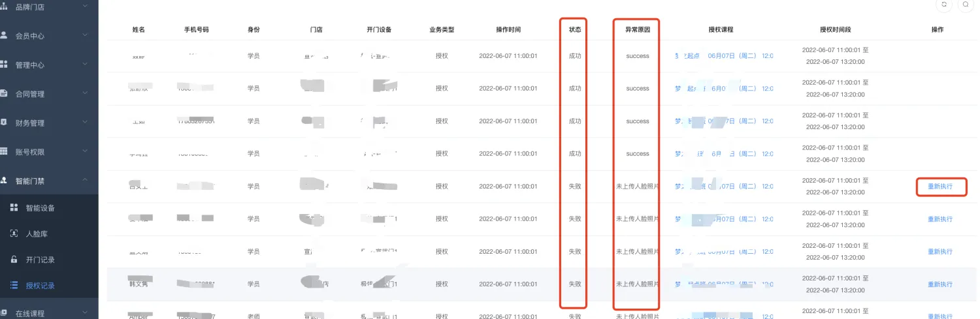Viewport: 980px width, 319px height.
Task: Click 重新执行 in the 韩文隽 row
Action: [x=940, y=284]
